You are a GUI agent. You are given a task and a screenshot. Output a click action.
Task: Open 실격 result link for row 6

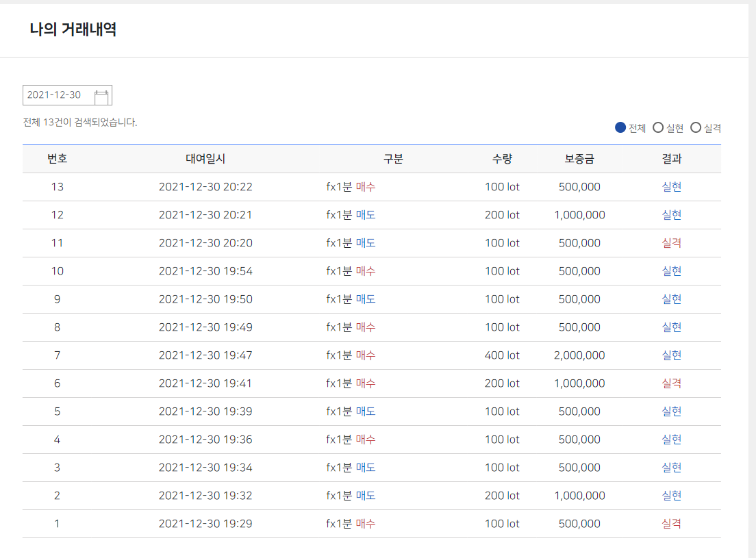[672, 383]
